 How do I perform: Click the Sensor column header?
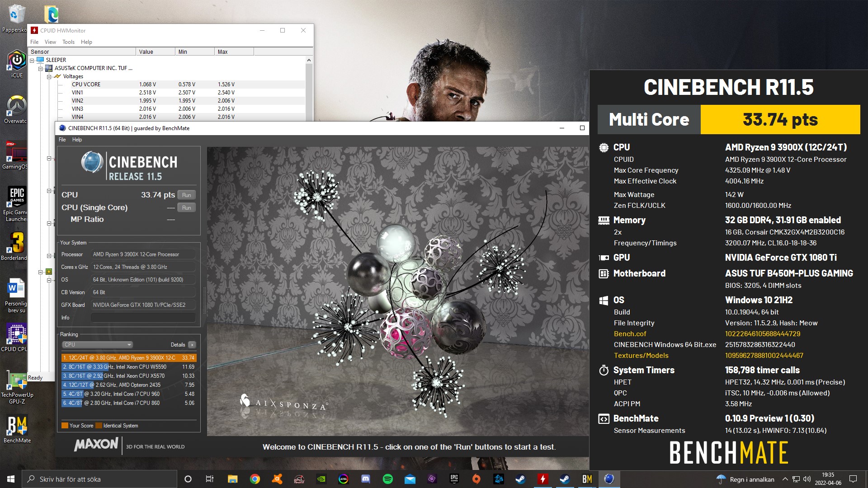tap(82, 52)
